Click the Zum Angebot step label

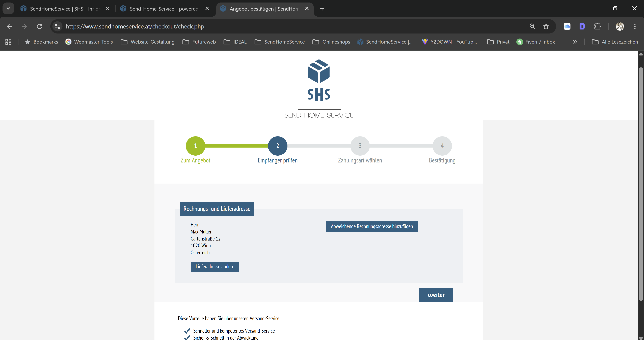coord(195,160)
